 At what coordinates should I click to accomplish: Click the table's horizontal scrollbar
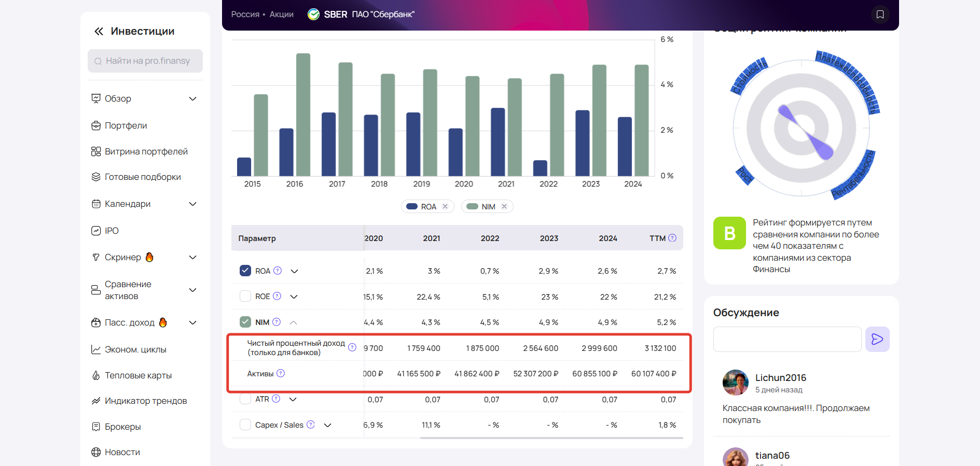point(551,438)
